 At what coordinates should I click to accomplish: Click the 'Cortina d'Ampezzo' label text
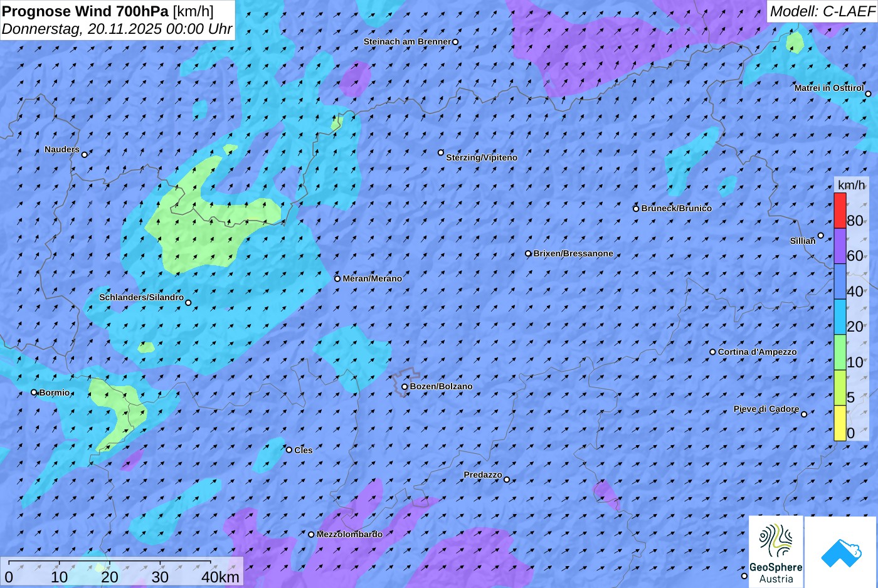pos(758,352)
